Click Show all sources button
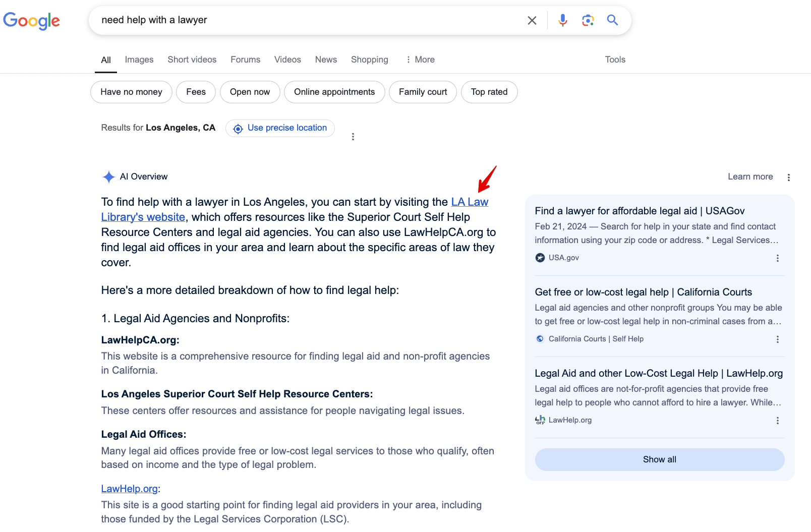Viewport: 811px width, 532px height. pos(660,459)
